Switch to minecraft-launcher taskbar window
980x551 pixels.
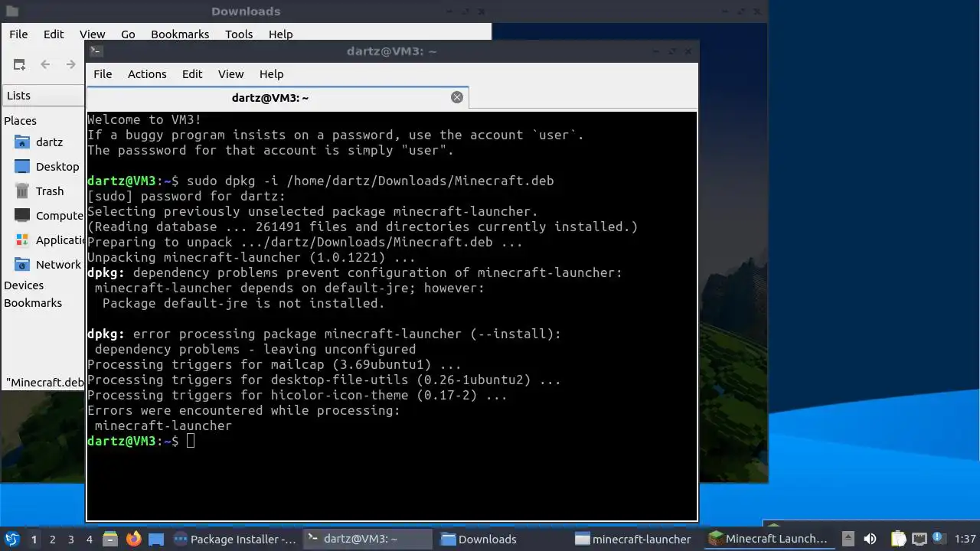[636, 539]
